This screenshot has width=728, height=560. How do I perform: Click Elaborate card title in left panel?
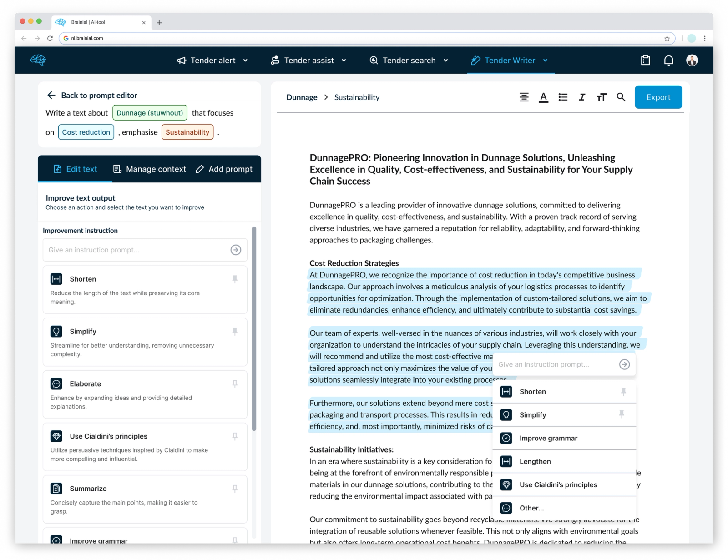click(x=86, y=383)
